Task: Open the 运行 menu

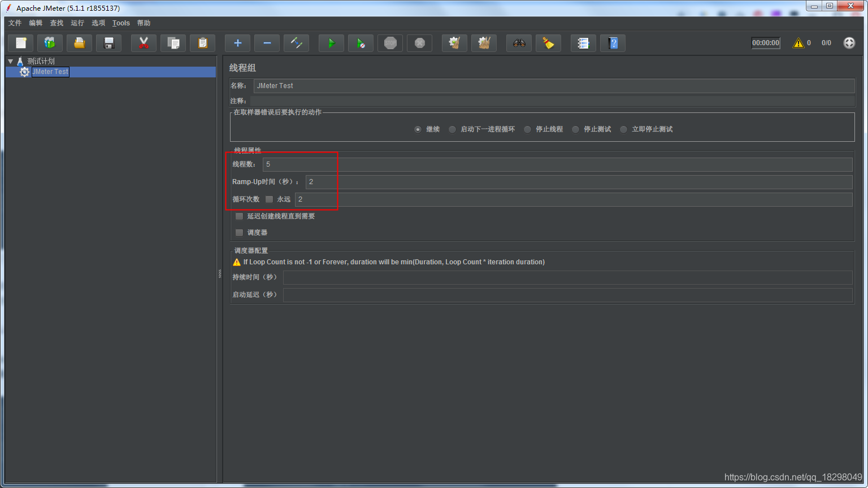Action: 77,23
